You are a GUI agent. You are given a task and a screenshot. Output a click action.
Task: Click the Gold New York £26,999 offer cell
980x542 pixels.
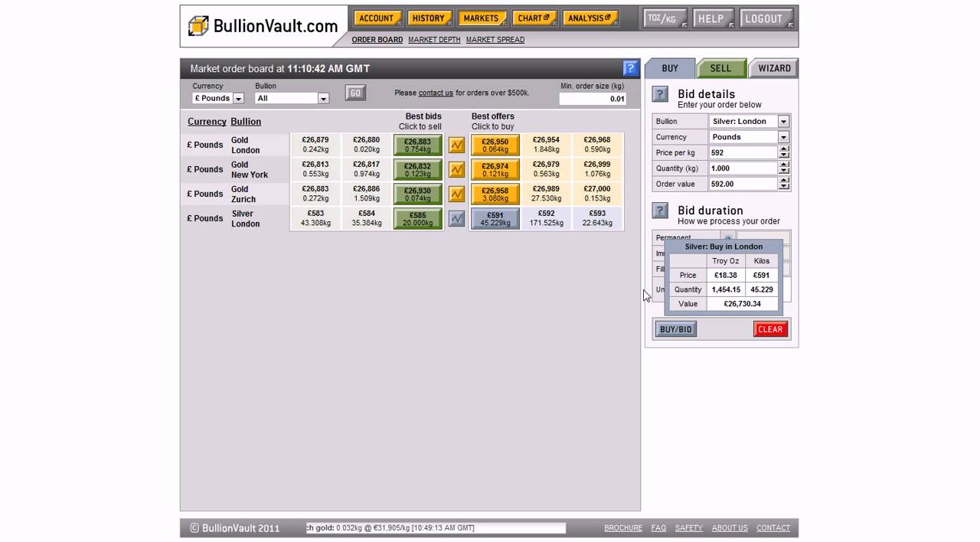tap(597, 169)
